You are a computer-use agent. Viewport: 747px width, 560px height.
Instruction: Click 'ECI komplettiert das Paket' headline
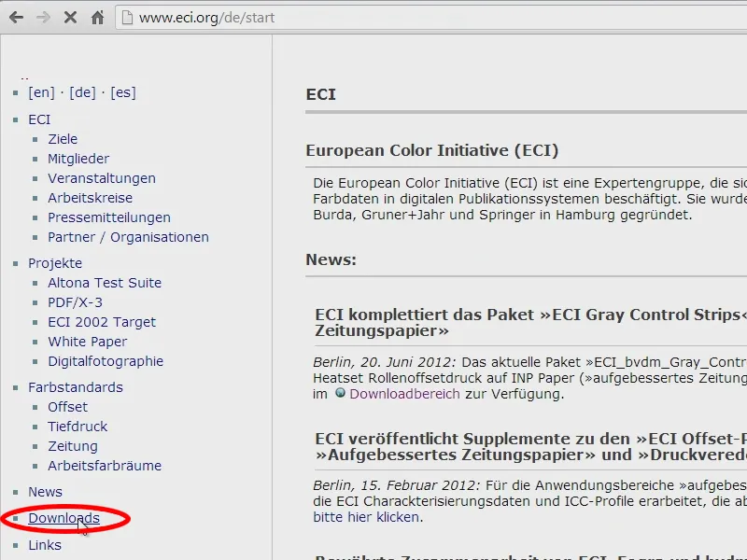click(x=530, y=322)
